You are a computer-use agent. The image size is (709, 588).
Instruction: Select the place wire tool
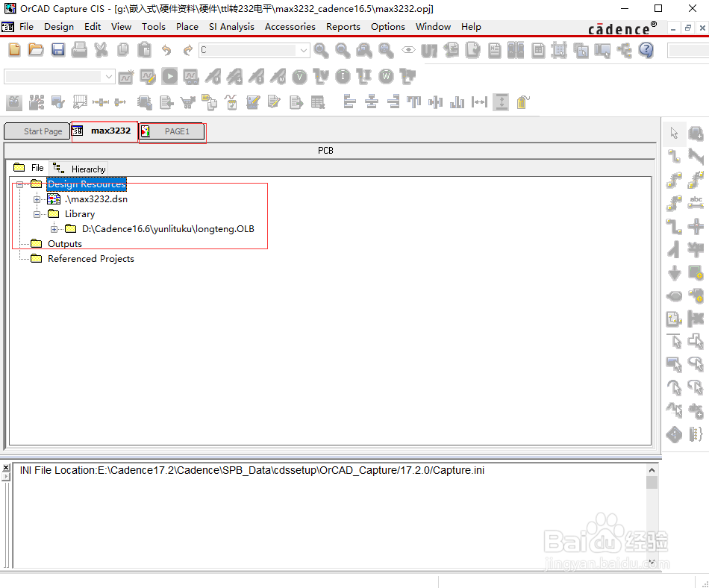click(x=674, y=157)
